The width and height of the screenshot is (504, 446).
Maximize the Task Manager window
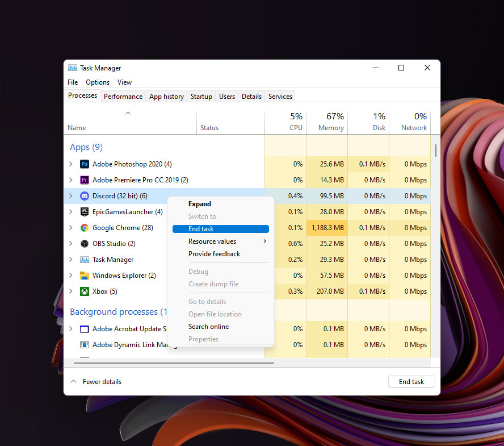pos(401,68)
